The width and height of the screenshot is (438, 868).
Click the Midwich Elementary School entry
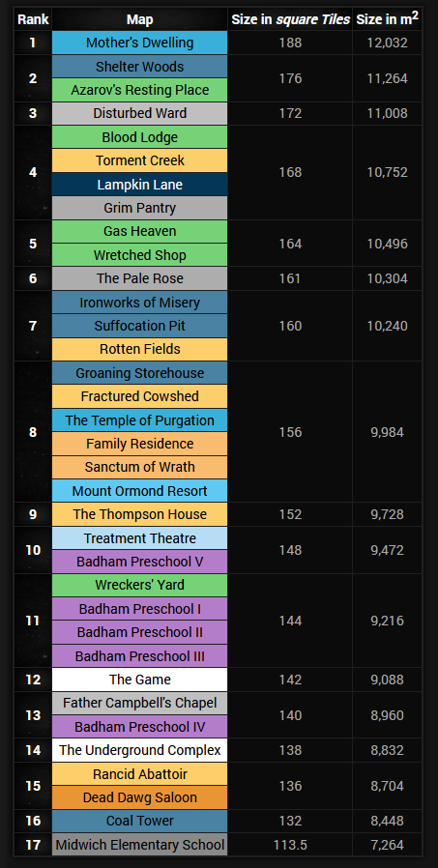139,845
